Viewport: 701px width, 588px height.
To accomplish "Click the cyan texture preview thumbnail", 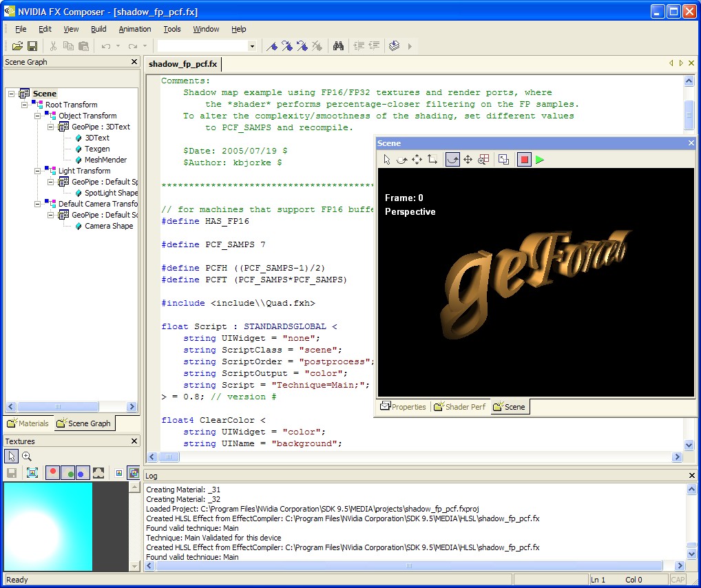I will click(48, 526).
